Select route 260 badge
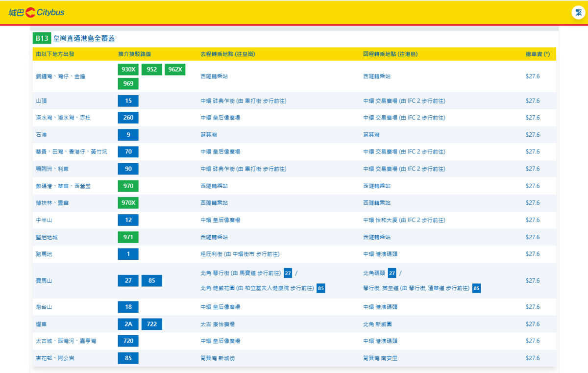This screenshot has width=588, height=373. point(128,118)
